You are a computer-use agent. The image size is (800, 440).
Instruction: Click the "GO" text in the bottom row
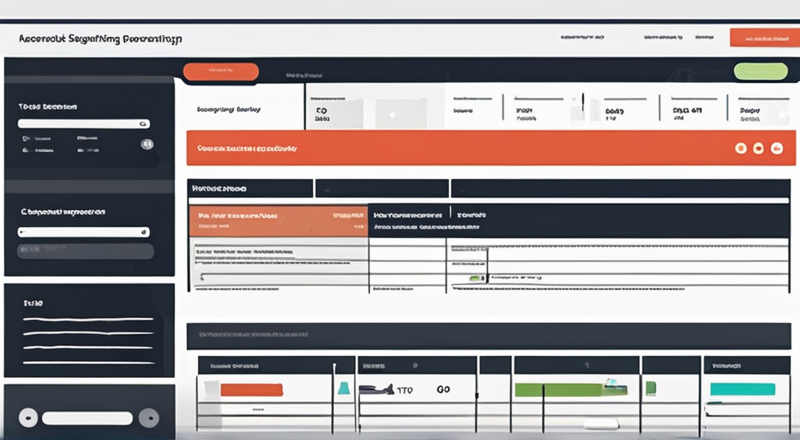pos(443,389)
